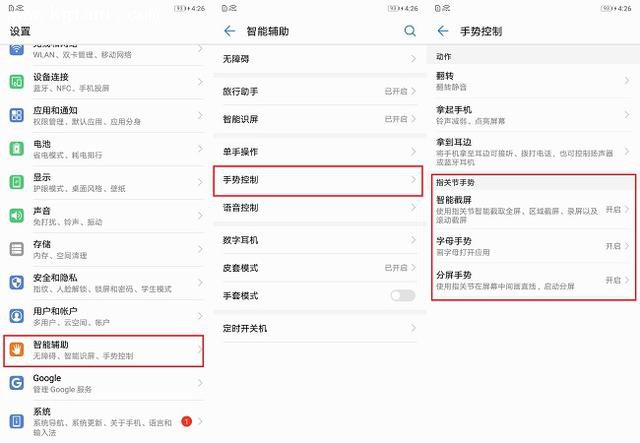Open 翻转 chevron arrow
This screenshot has width=640, height=443.
click(627, 80)
